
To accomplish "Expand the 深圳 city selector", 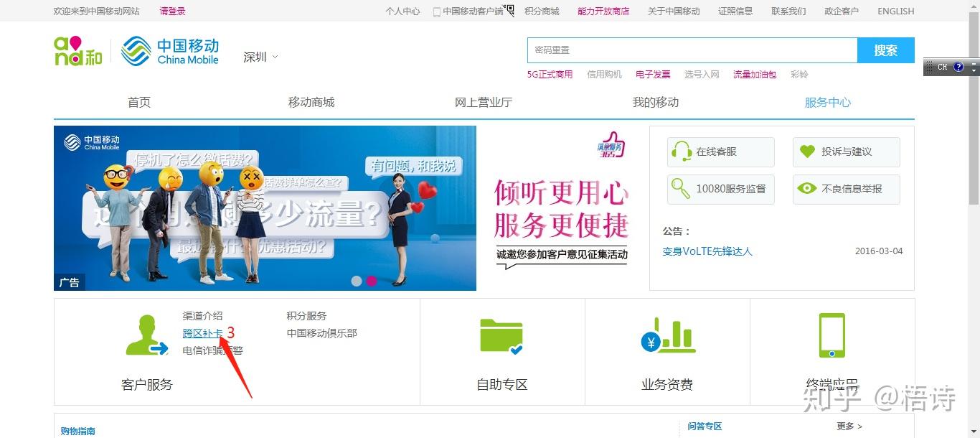I will point(260,57).
